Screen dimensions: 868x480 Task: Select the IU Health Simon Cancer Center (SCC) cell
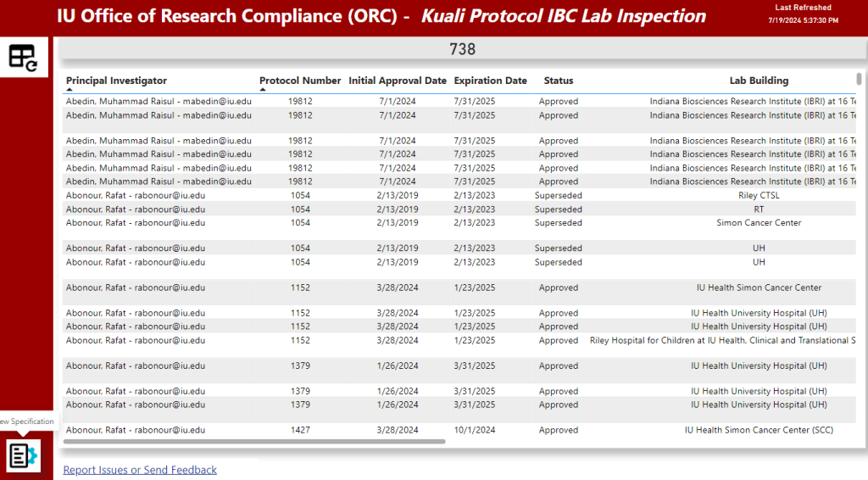point(759,430)
